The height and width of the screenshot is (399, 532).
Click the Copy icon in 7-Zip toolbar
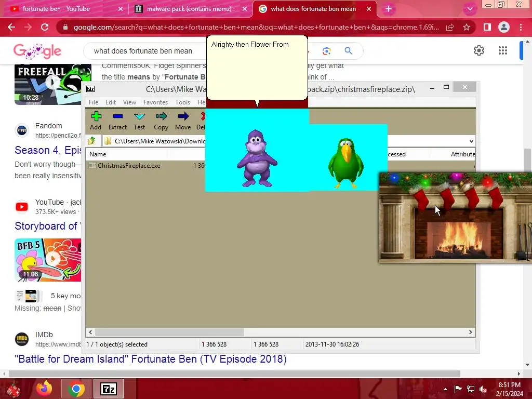[x=161, y=121]
